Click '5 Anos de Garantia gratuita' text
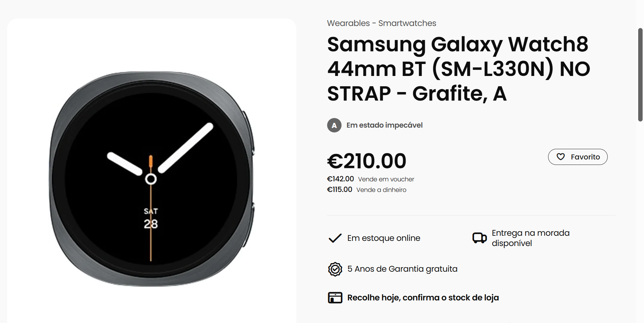Screen dimensions: 644x323 (402, 269)
